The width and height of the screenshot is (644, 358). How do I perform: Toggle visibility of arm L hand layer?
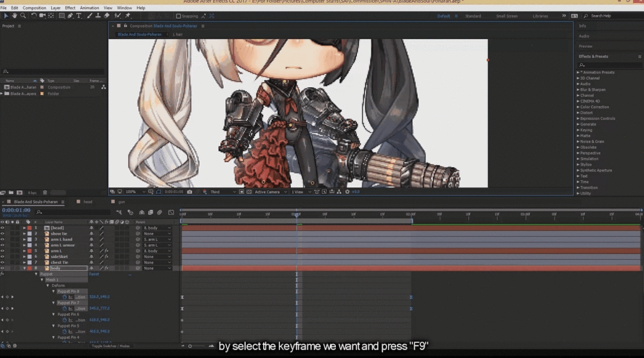point(2,240)
